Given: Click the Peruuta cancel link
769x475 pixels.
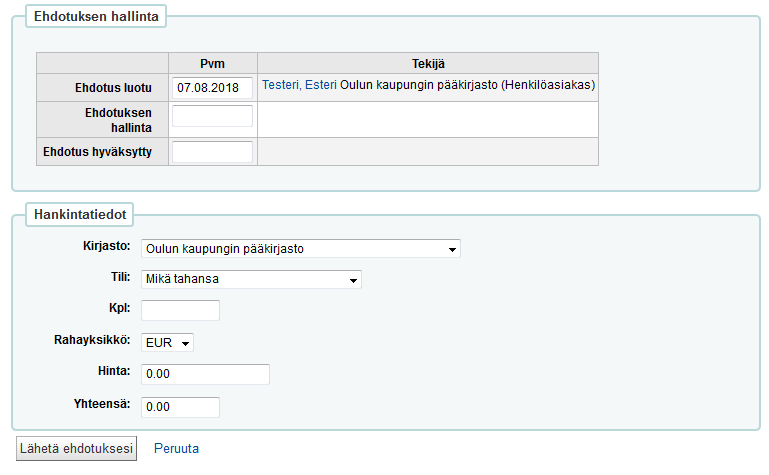Looking at the screenshot, I should pyautogui.click(x=177, y=449).
